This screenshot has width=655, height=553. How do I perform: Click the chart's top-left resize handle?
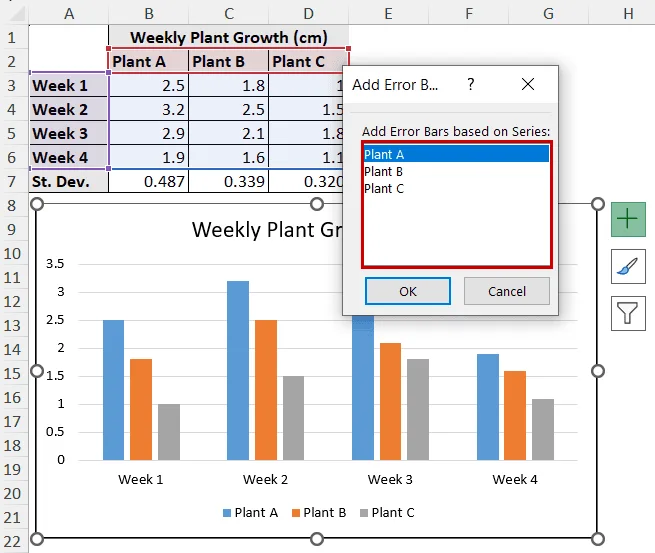(x=37, y=204)
